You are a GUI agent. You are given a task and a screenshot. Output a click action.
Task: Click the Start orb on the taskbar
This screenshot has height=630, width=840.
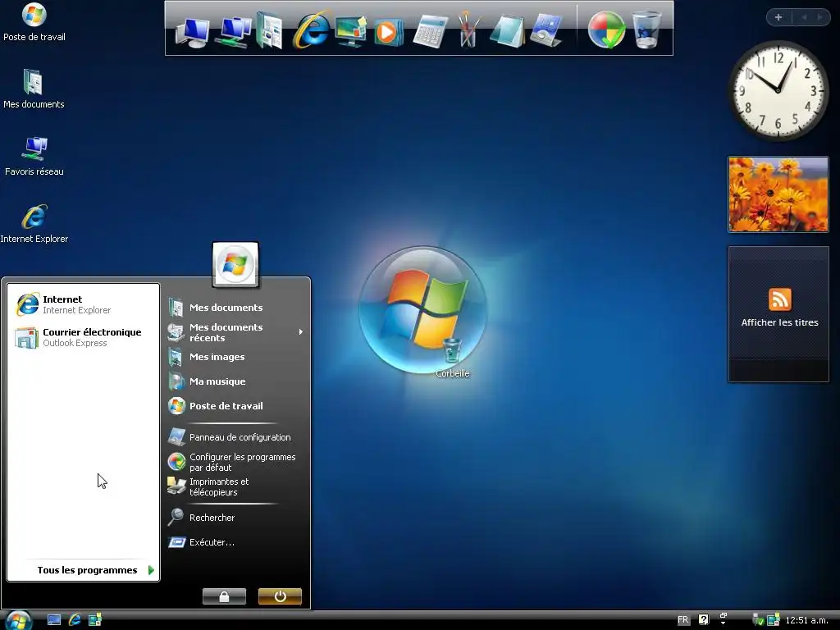pyautogui.click(x=19, y=620)
